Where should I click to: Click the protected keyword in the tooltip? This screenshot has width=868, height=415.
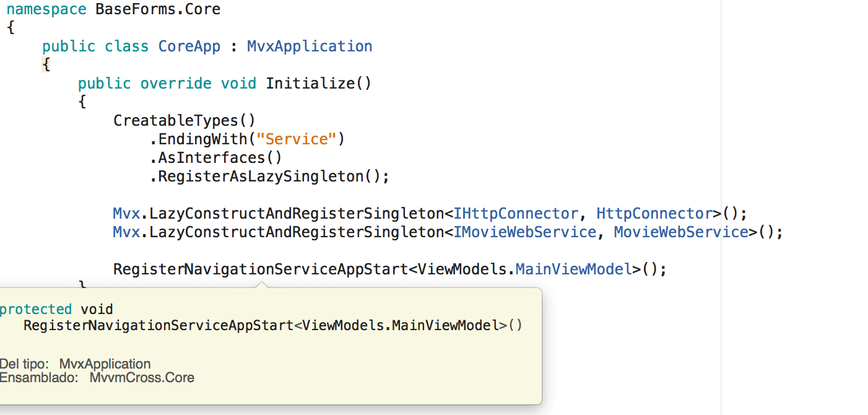click(x=36, y=309)
